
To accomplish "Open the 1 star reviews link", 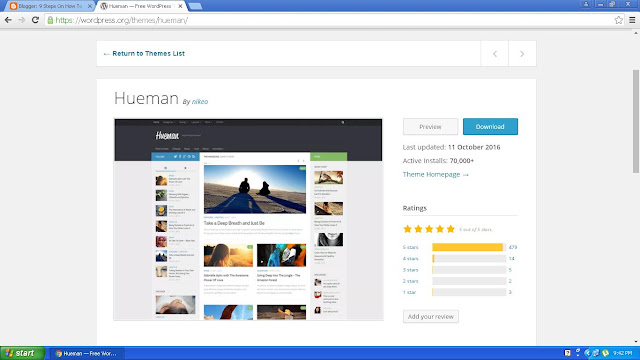I will (x=409, y=292).
